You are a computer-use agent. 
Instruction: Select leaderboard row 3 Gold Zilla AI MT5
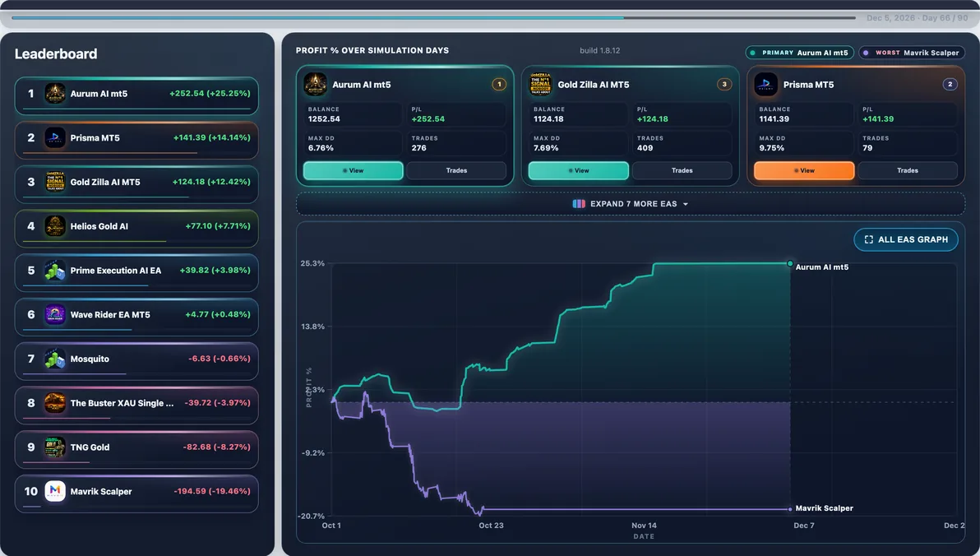coord(136,184)
